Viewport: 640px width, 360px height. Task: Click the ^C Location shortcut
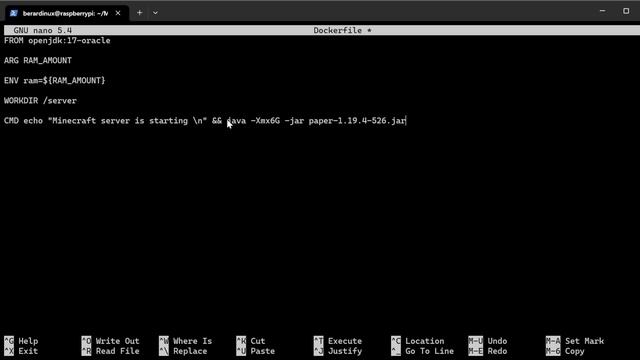tap(418, 341)
